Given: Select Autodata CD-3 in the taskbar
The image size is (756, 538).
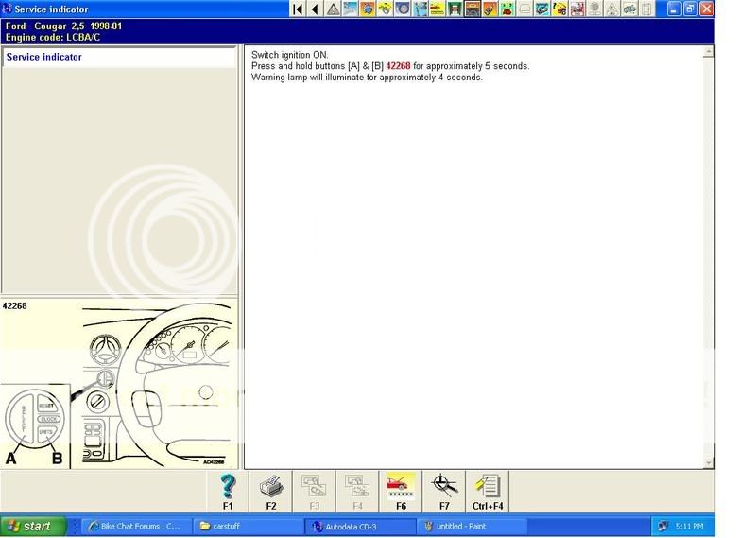Looking at the screenshot, I should coord(360,527).
